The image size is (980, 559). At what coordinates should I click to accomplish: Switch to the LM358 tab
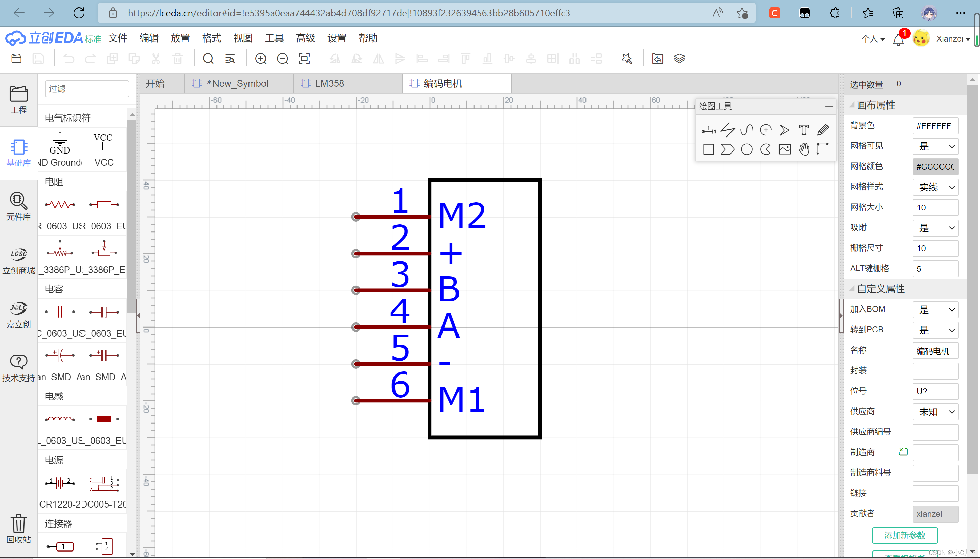(x=329, y=84)
